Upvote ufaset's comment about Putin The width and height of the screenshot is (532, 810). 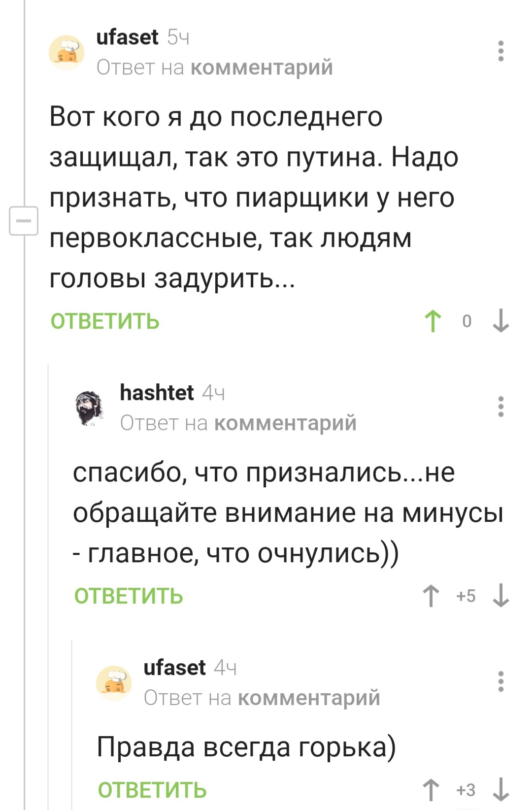click(x=432, y=321)
